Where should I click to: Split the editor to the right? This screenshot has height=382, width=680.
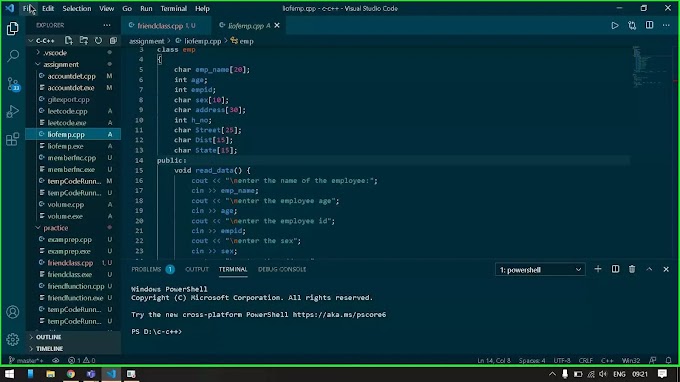649,26
